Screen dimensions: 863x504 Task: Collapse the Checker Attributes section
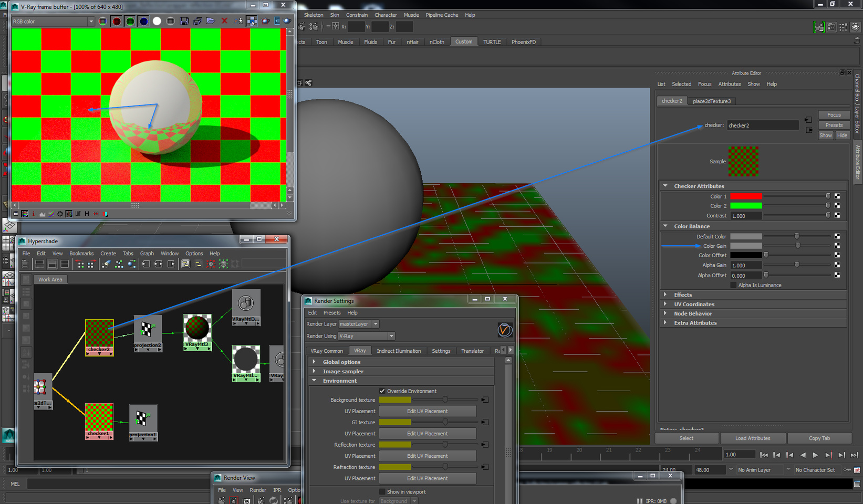tap(666, 186)
